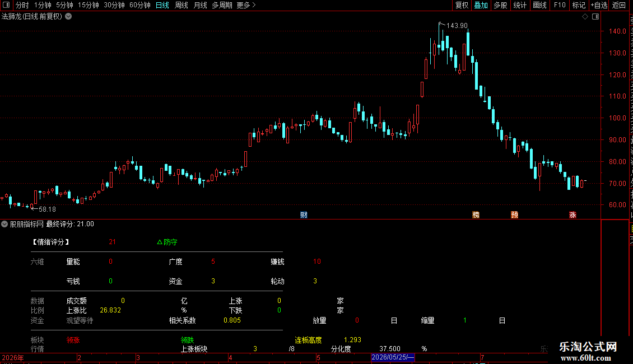
Task: Click the 60.00 price axis label
Action: click(618, 204)
